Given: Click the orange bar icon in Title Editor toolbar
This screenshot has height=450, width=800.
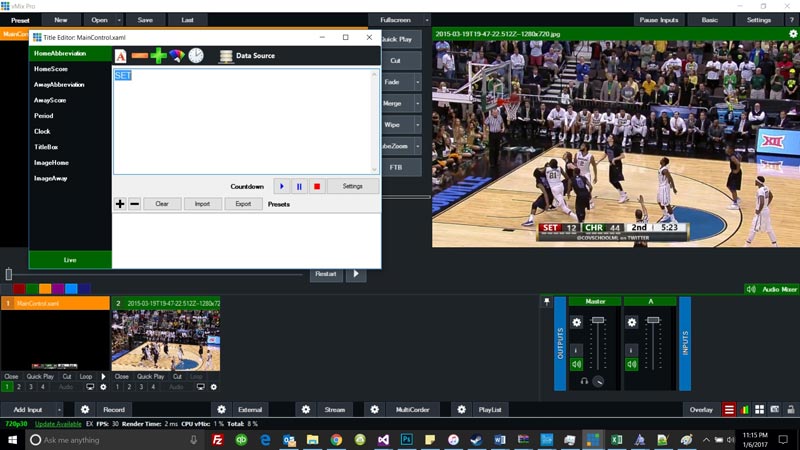Looking at the screenshot, I should point(140,56).
